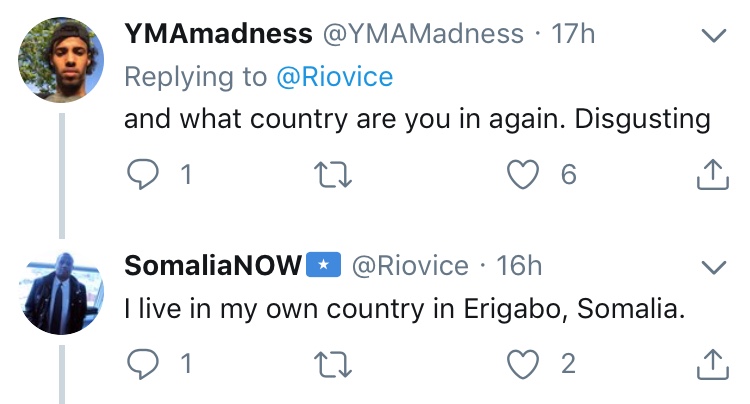Image resolution: width=750 pixels, height=404 pixels.
Task: Click the YMAmadness display name
Action: (218, 34)
